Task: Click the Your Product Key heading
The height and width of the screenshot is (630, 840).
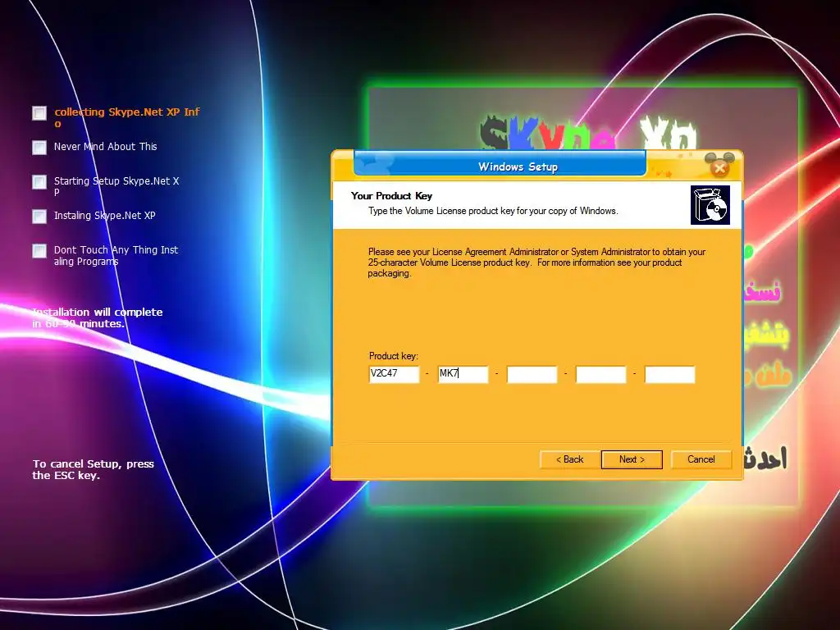Action: pyautogui.click(x=391, y=196)
